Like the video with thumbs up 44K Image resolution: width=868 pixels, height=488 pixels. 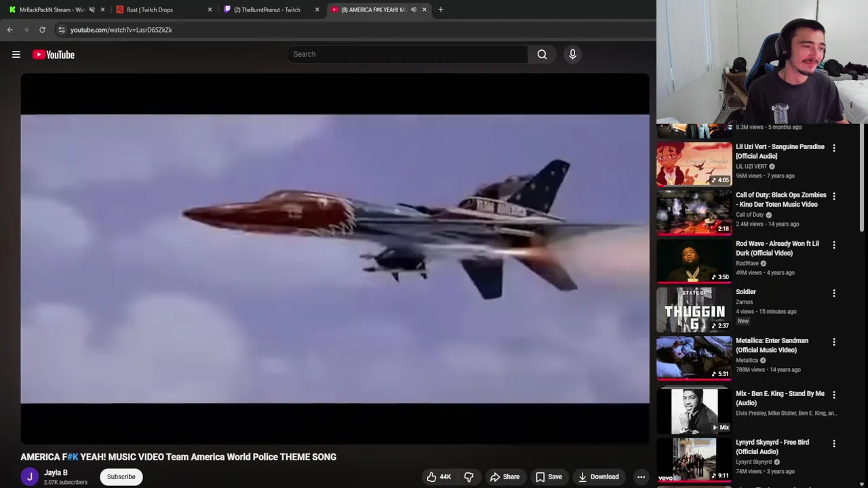tap(438, 476)
